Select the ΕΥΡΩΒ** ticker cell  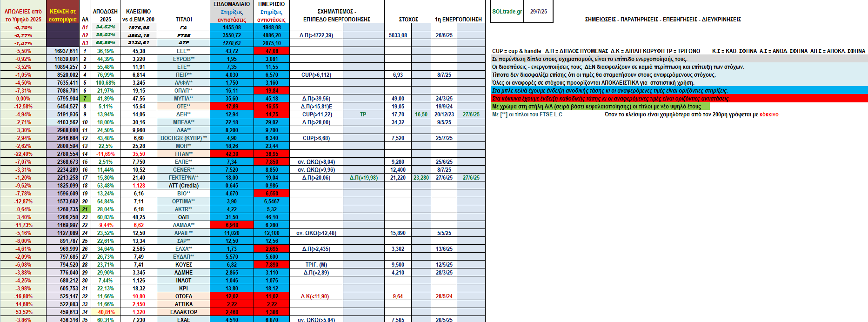coord(184,59)
